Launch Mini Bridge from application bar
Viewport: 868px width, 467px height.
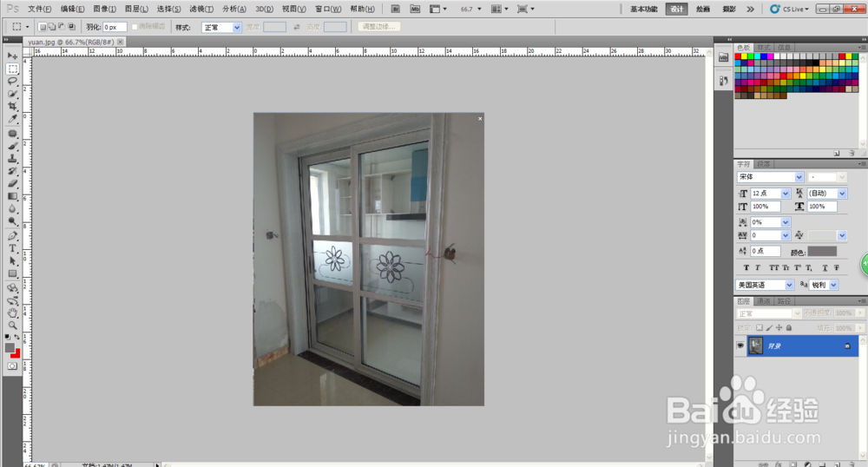(415, 9)
